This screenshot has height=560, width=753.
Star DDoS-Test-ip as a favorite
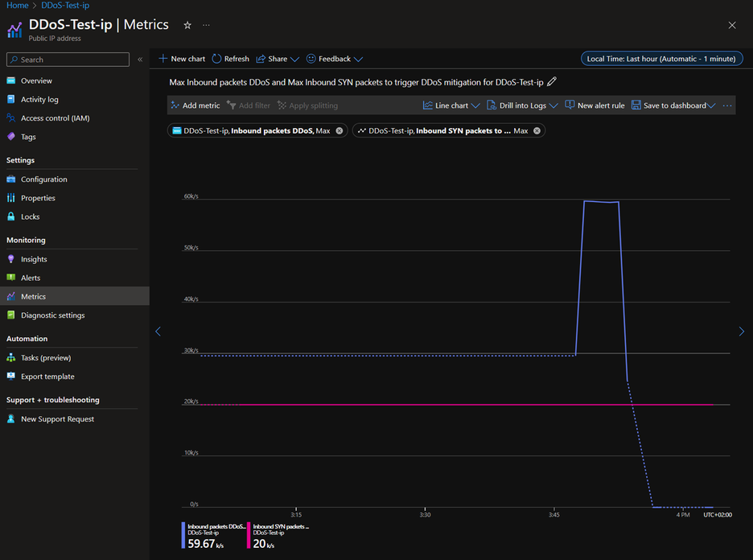(187, 25)
